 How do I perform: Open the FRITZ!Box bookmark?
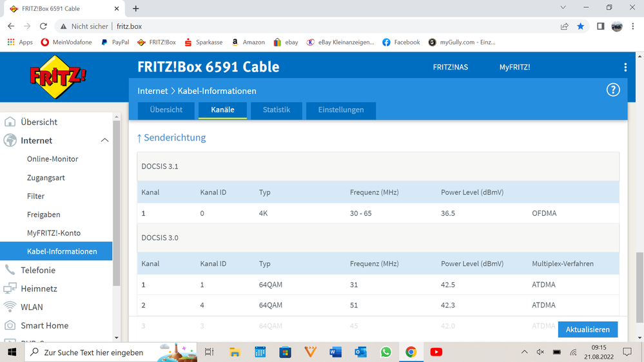[x=157, y=42]
